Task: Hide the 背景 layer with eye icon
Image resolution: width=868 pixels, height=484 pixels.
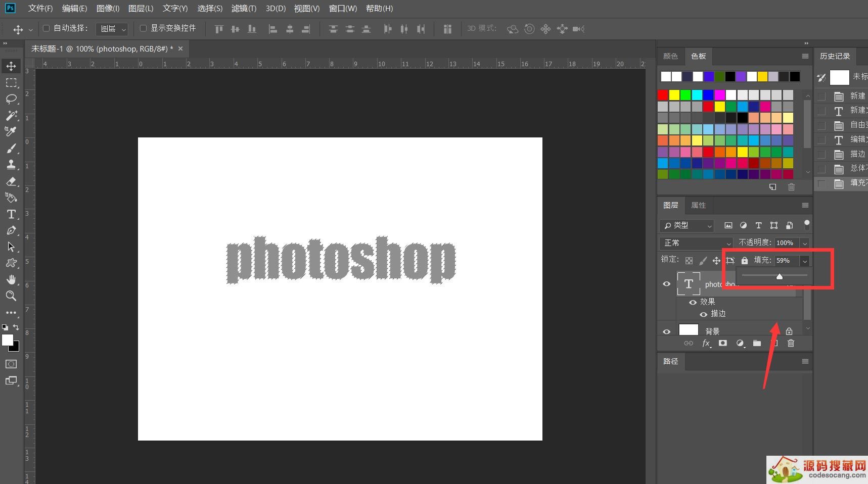Action: click(x=667, y=331)
